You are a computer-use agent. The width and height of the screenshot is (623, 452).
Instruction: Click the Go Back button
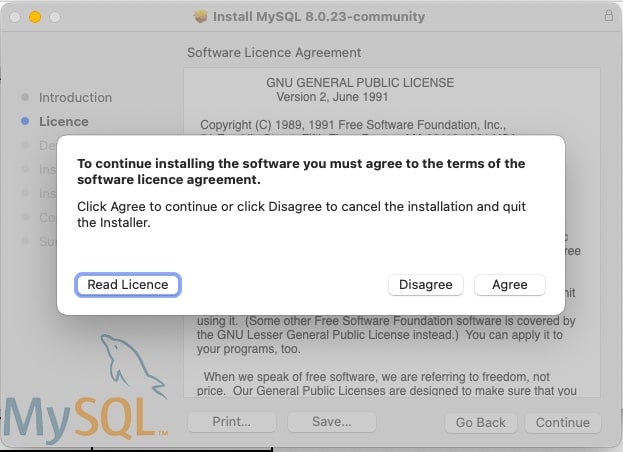[481, 423]
